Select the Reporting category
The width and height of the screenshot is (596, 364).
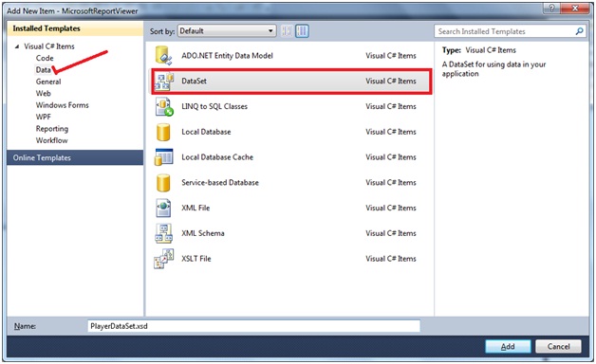tap(52, 129)
